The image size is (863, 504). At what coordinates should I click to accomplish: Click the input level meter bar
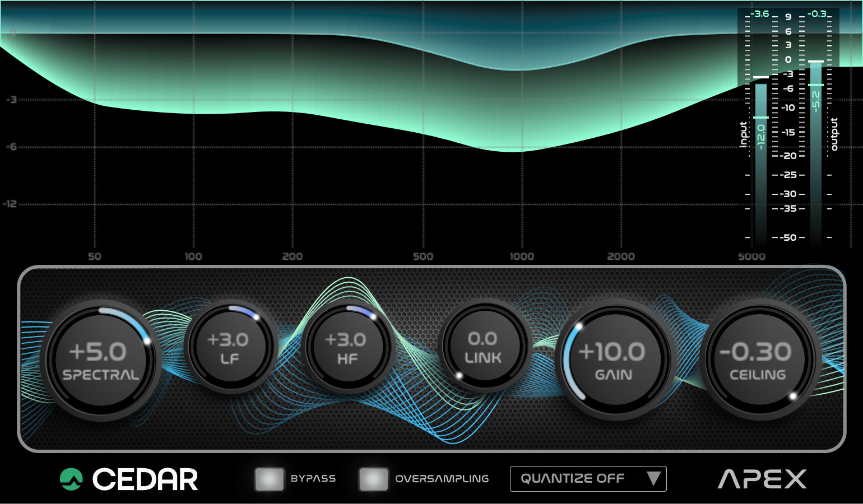(760, 162)
